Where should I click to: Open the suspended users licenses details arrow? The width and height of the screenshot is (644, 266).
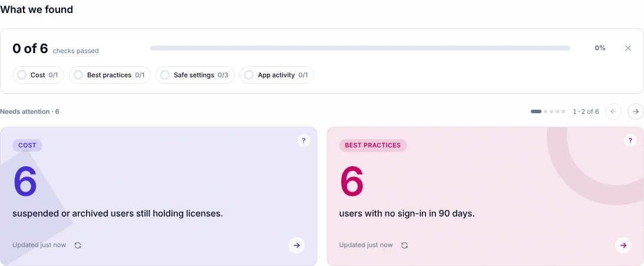(x=296, y=245)
